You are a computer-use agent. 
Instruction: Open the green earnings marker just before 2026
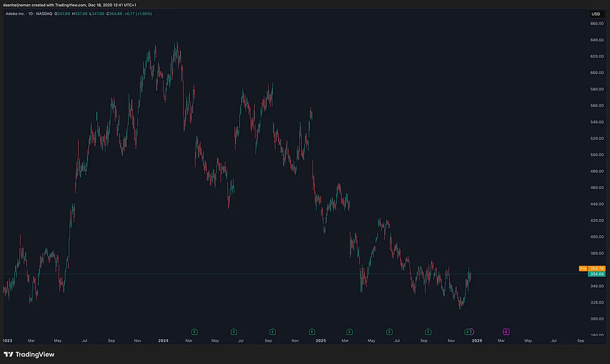[x=467, y=332]
